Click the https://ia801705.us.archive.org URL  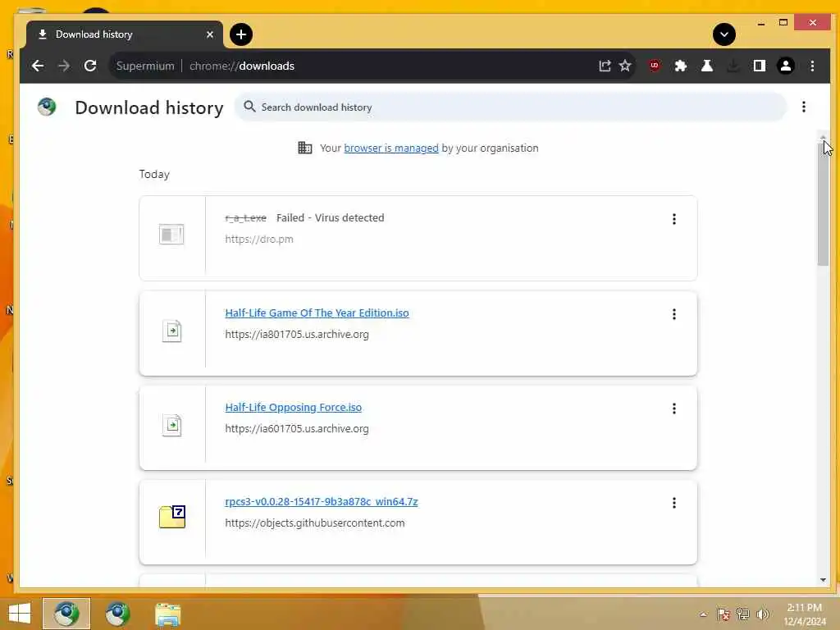297,334
